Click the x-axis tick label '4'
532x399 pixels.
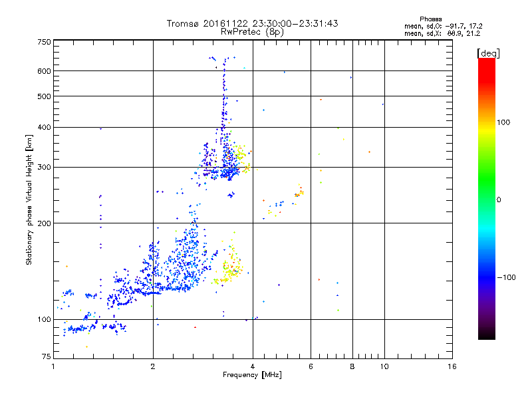pyautogui.click(x=253, y=366)
